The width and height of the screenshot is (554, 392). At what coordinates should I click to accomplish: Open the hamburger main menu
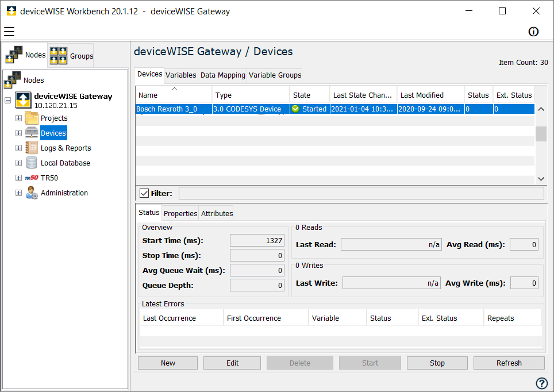[9, 32]
